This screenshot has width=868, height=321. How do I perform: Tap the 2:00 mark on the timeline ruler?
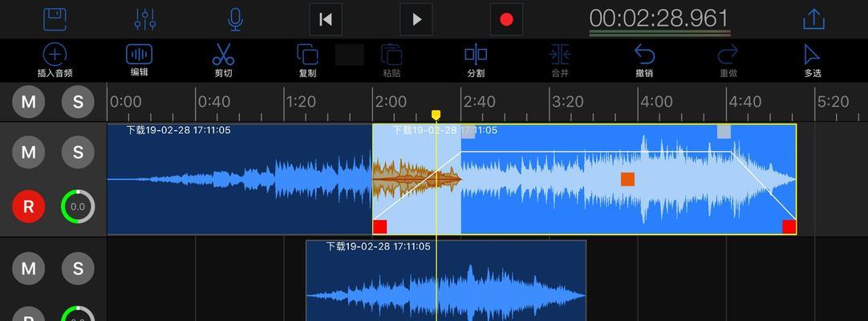391,102
